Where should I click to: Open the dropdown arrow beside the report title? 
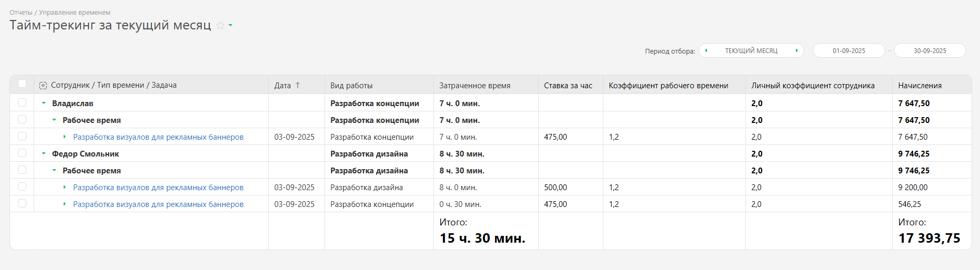pyautogui.click(x=230, y=25)
